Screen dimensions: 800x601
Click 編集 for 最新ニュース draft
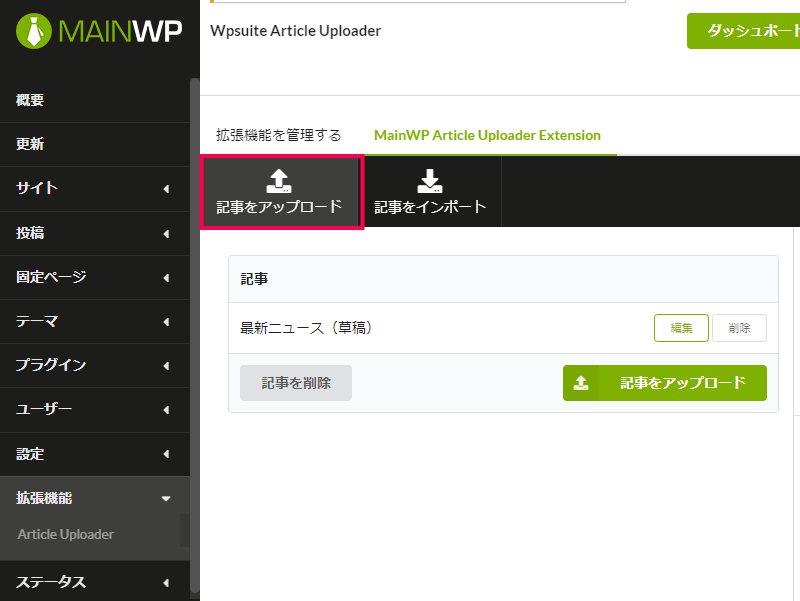click(681, 328)
